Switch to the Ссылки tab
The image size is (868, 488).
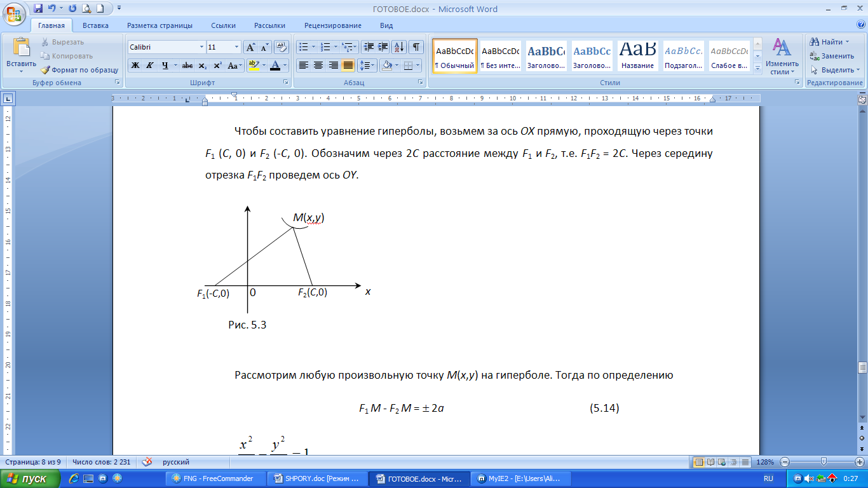point(224,25)
